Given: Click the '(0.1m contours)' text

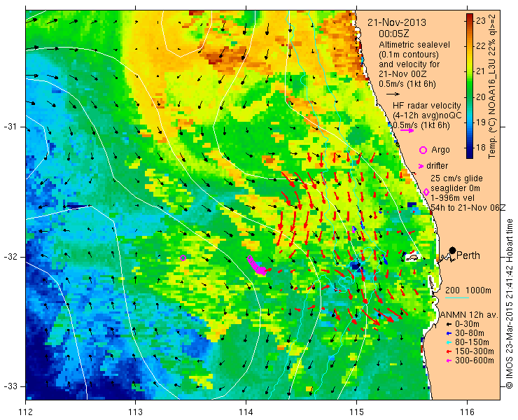Looking at the screenshot, I should click(x=409, y=54).
